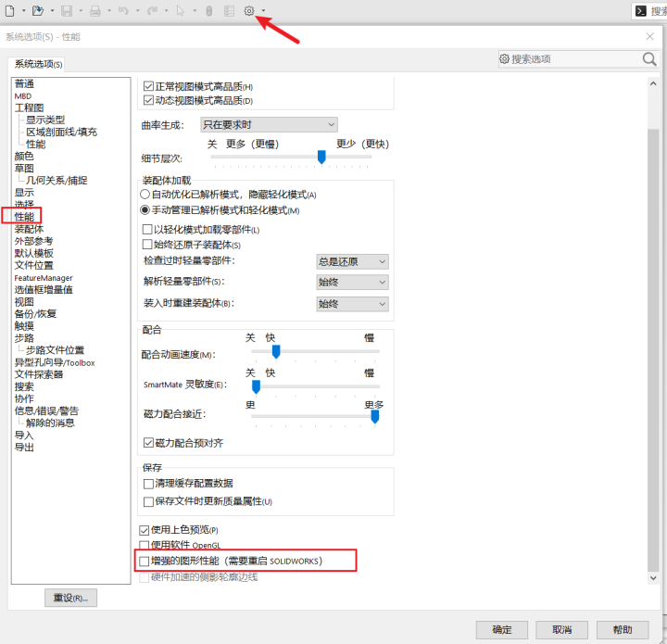Select 装配体 in the options tree
This screenshot has height=644, width=667.
click(29, 229)
